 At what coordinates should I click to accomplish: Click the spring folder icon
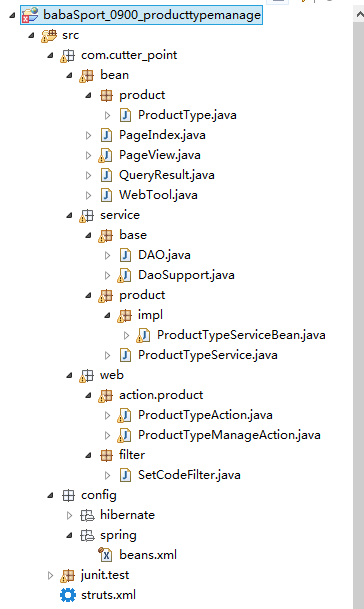coord(87,535)
